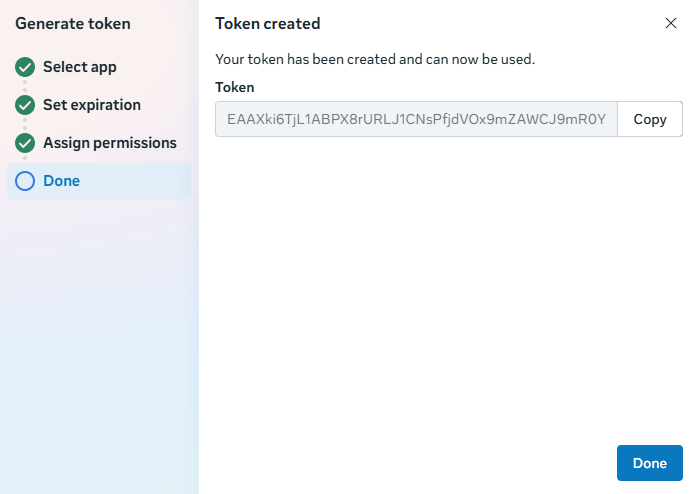Copy the generated token
Image resolution: width=698 pixels, height=494 pixels.
coord(650,119)
